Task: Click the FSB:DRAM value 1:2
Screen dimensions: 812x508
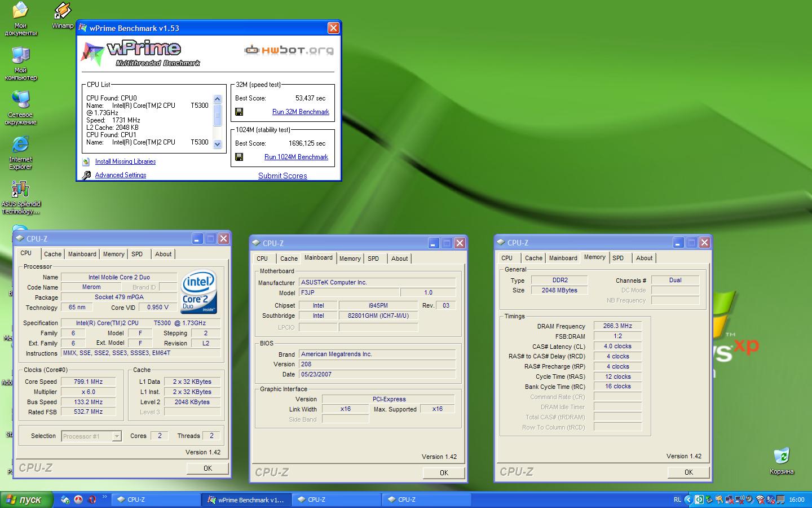Action: coord(617,336)
